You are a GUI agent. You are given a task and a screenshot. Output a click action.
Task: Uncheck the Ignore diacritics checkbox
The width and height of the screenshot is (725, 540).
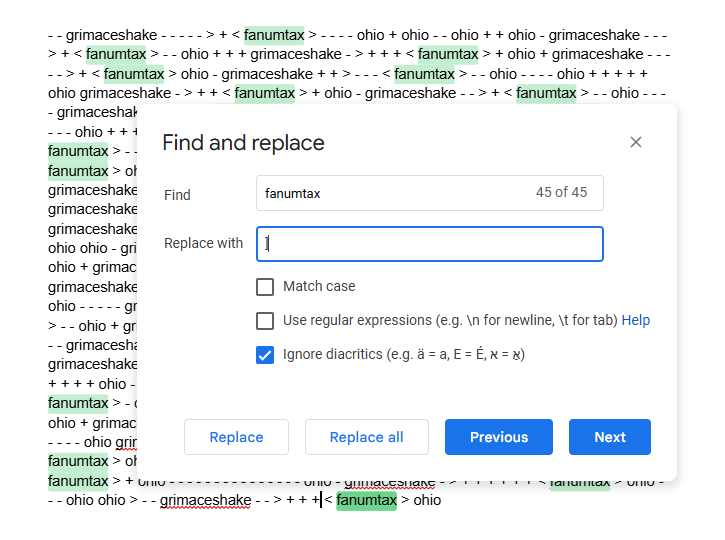tap(265, 355)
